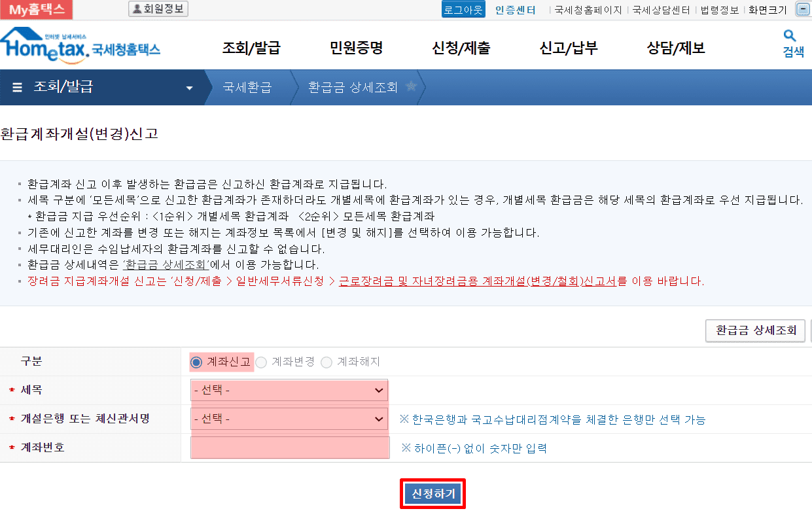The width and height of the screenshot is (812, 511).
Task: Select the 계좌변경 radio button
Action: pyautogui.click(x=261, y=362)
